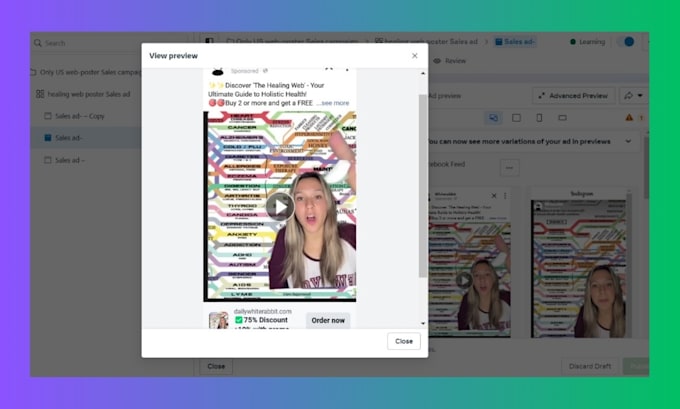Image resolution: width=680 pixels, height=409 pixels.
Task: Click the Close button below the editing pane
Action: (216, 366)
